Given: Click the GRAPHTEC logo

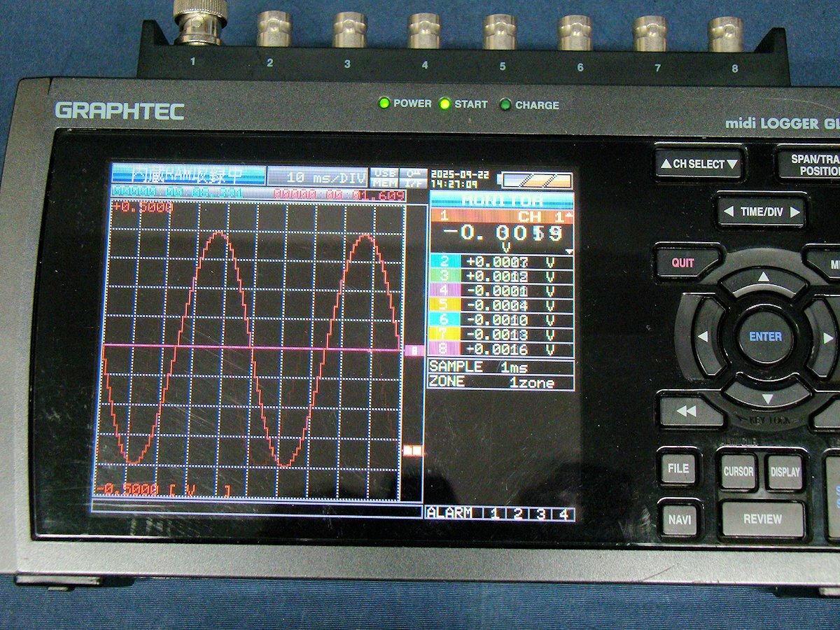Looking at the screenshot, I should coord(120,111).
